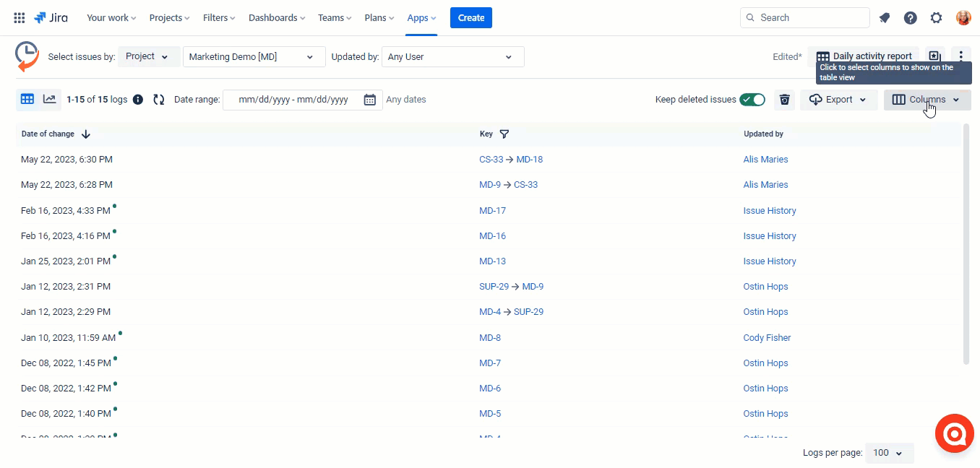
Task: Open the Teams menu
Action: [335, 18]
